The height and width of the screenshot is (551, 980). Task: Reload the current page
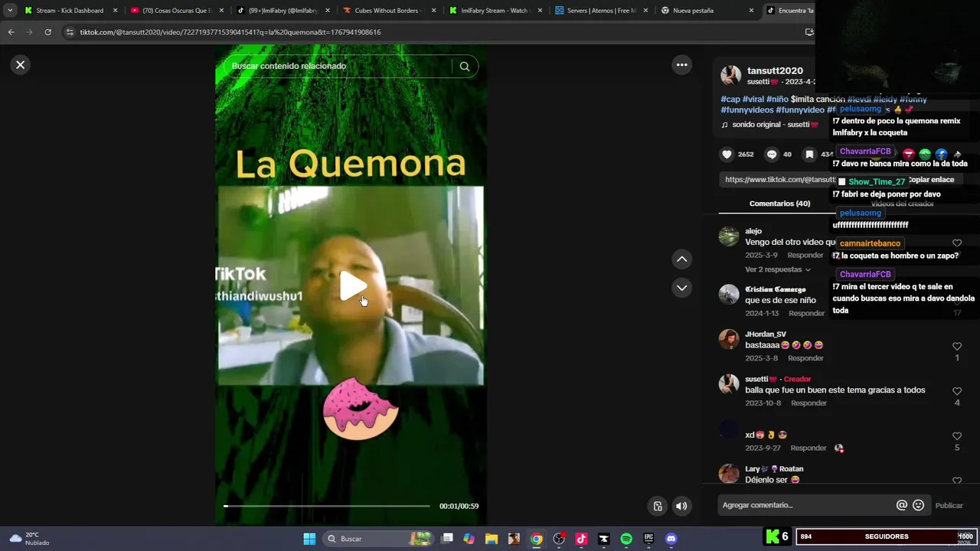click(x=47, y=32)
